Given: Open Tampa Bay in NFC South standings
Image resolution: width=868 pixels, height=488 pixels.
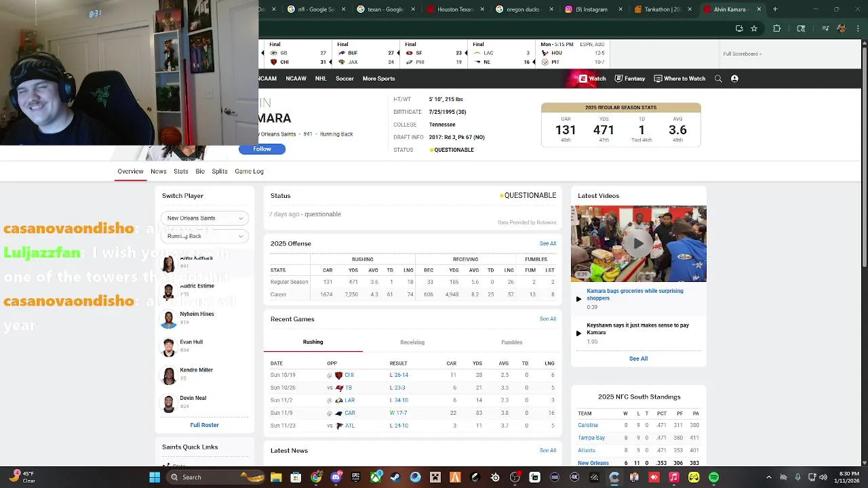Looking at the screenshot, I should click(x=591, y=438).
